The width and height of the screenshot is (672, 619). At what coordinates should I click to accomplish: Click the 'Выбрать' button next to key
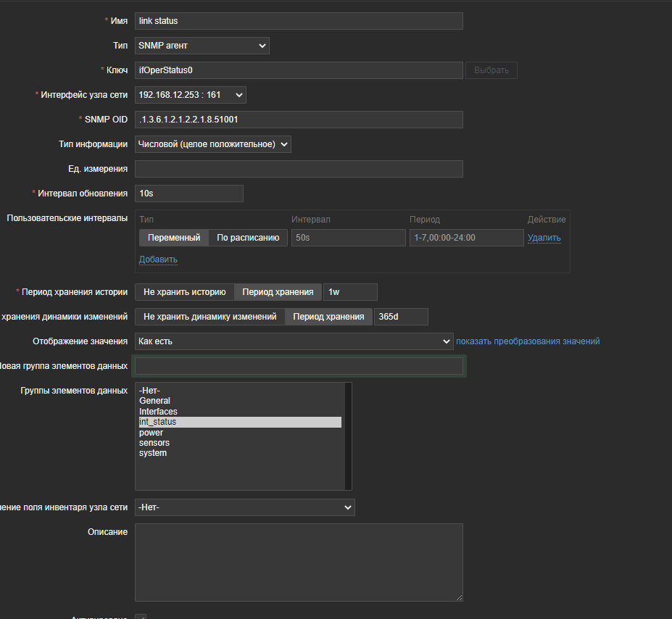pos(491,70)
